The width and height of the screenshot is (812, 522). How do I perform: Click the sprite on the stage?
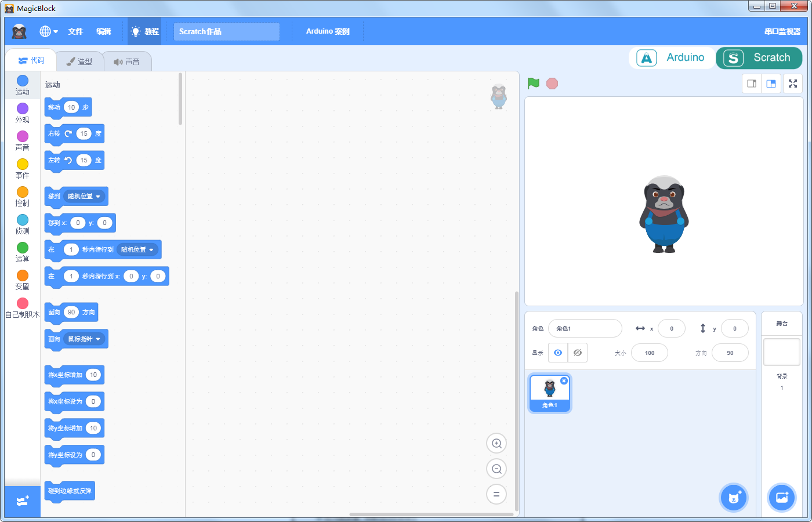tap(664, 214)
